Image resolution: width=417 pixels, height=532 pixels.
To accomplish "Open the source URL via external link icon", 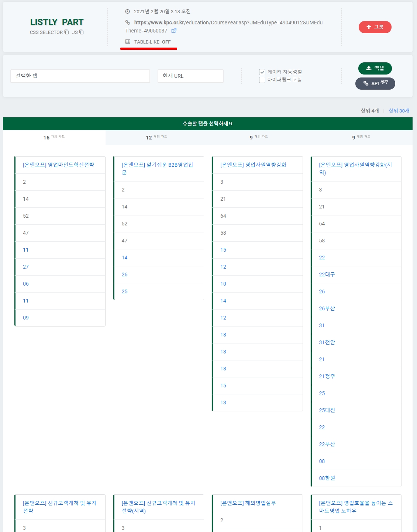I will [x=174, y=31].
